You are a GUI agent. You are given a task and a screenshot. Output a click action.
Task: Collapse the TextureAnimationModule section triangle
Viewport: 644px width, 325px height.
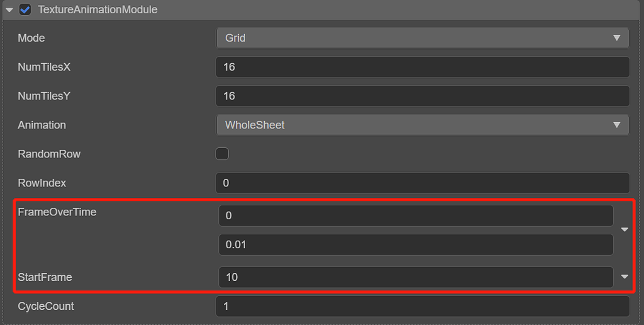[9, 10]
